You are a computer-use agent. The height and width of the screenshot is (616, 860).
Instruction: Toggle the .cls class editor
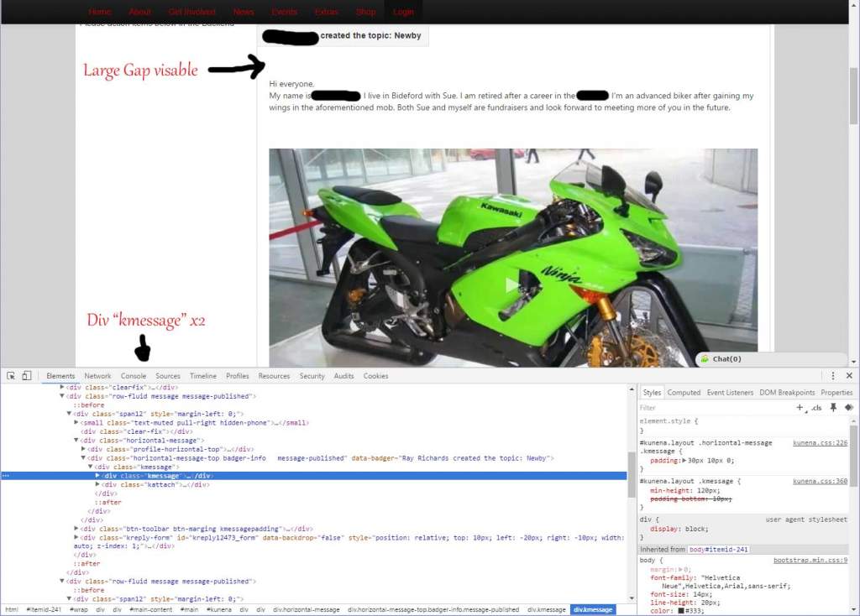click(816, 408)
